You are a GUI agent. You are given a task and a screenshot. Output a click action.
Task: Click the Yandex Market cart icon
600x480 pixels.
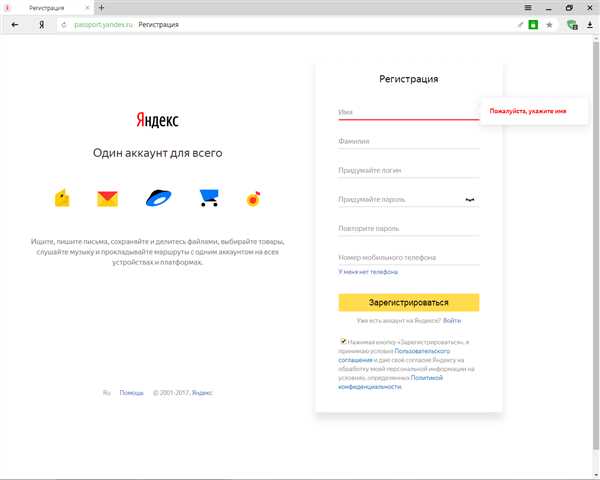(x=209, y=198)
